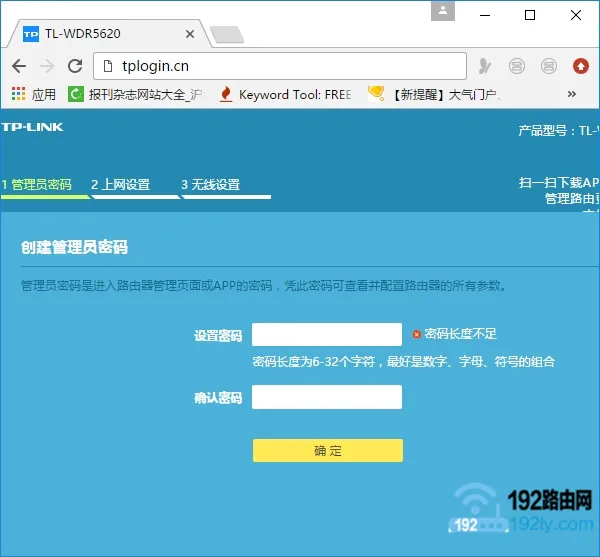
Task: Open a new tab with blank tab button
Action: (227, 35)
